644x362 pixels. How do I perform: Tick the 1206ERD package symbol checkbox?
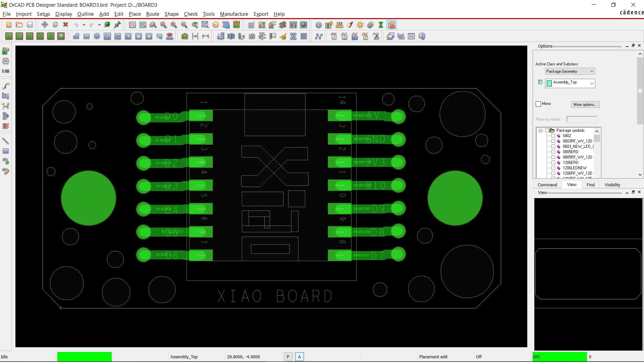553,163
